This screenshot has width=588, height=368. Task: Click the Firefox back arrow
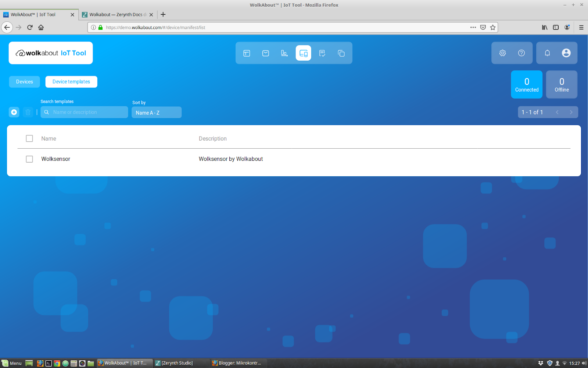pyautogui.click(x=7, y=27)
